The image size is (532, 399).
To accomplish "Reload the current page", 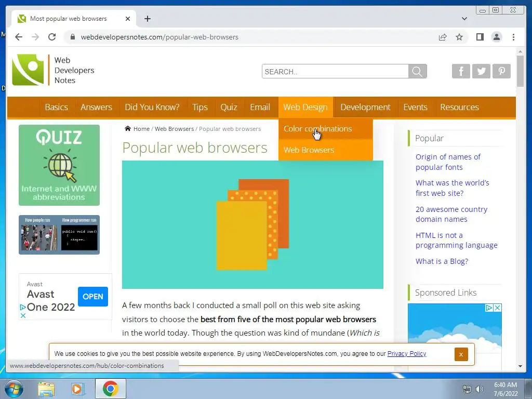I will [52, 37].
